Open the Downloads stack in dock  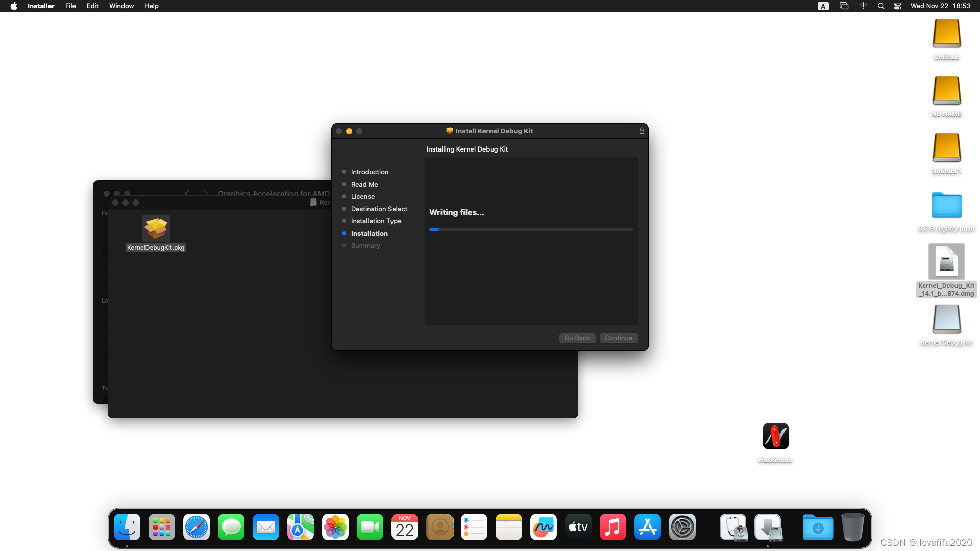tap(818, 527)
